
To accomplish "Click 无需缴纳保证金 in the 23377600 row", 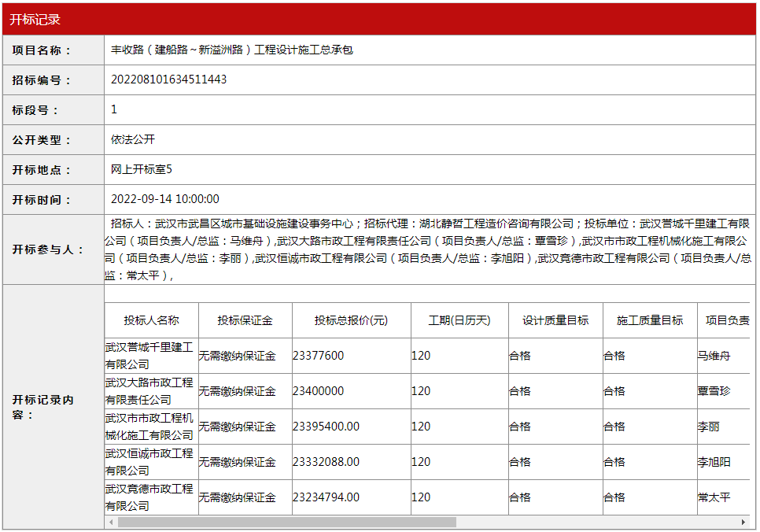I will point(237,356).
